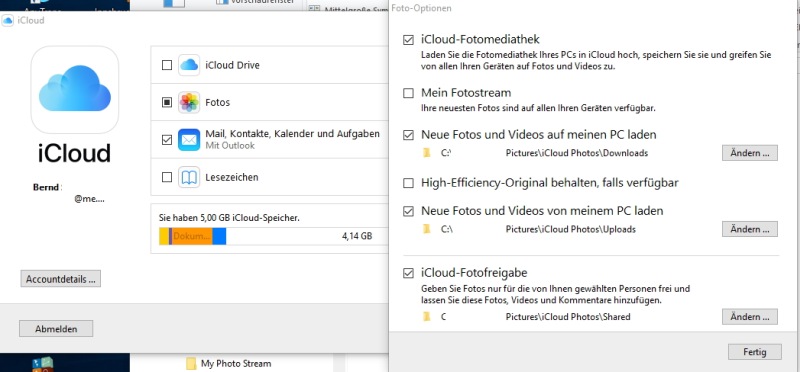Screen dimensions: 800x372
Task: Click the Downloads path folder icon
Action: click(x=427, y=153)
